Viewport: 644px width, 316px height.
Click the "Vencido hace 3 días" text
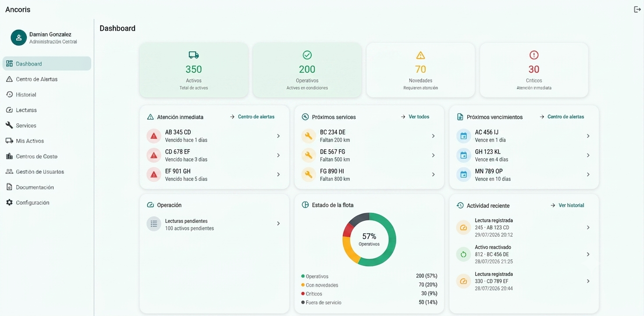[x=186, y=159]
